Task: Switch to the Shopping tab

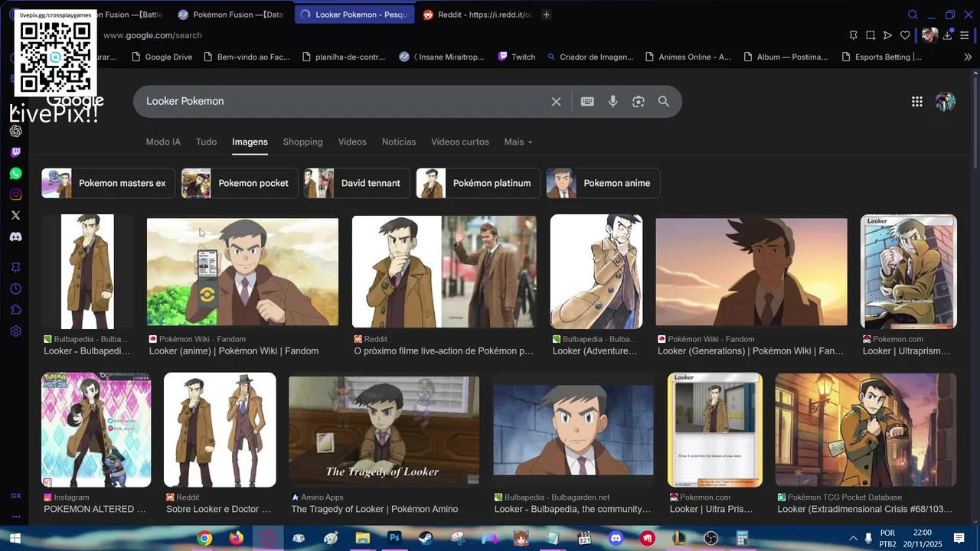Action: pos(302,142)
